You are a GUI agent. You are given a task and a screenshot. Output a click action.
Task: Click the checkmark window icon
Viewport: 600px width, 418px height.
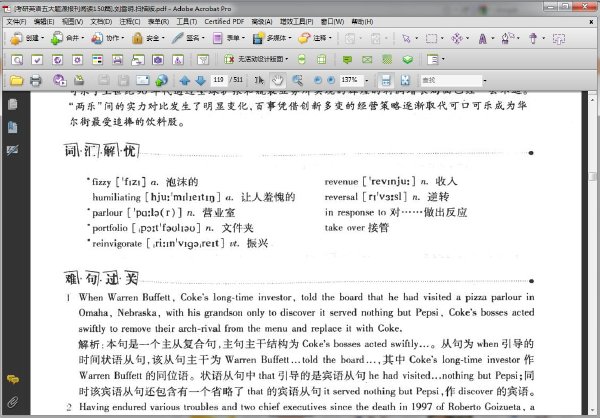pos(37,59)
